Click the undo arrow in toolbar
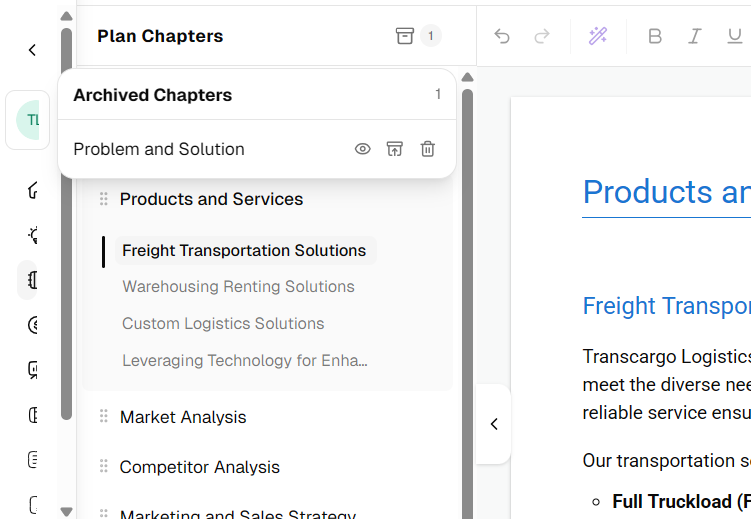 click(x=502, y=36)
